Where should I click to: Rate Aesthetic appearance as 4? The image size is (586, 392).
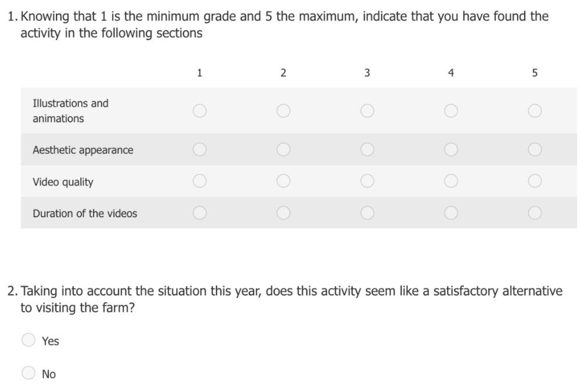click(451, 149)
